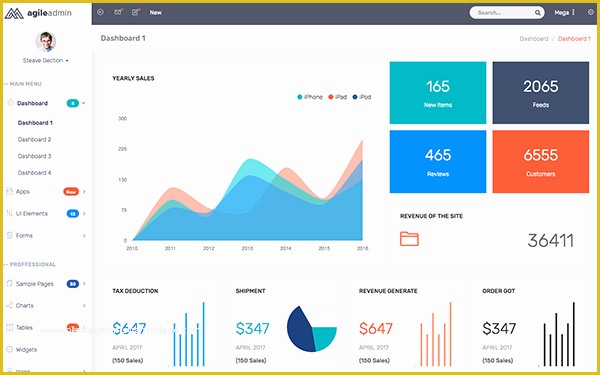600x375 pixels.
Task: Open the Apps menu item label
Action: (23, 191)
